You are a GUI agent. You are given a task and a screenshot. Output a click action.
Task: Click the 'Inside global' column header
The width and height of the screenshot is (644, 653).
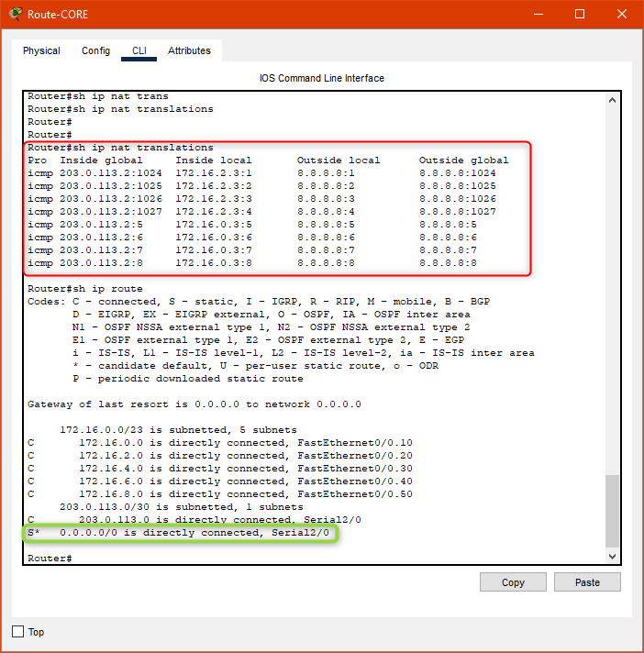click(101, 160)
